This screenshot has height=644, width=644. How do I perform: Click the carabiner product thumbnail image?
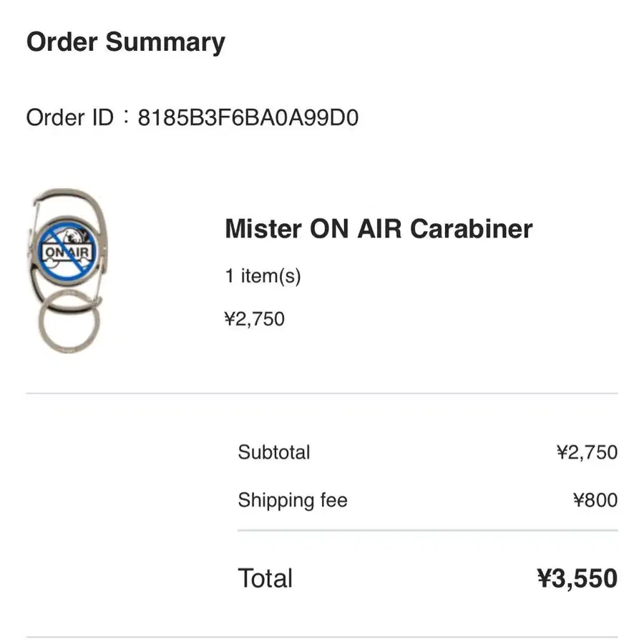[x=68, y=270]
